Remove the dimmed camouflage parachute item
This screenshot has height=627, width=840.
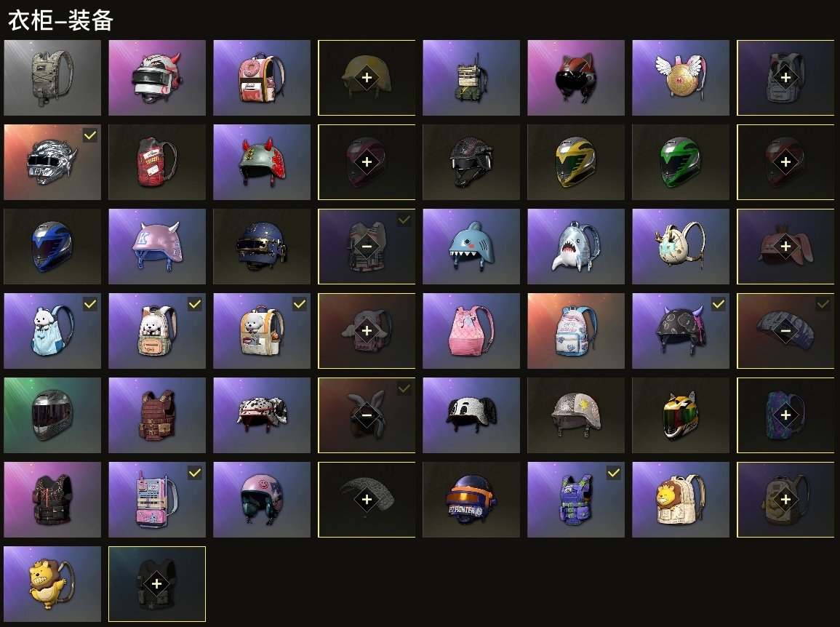point(785,331)
